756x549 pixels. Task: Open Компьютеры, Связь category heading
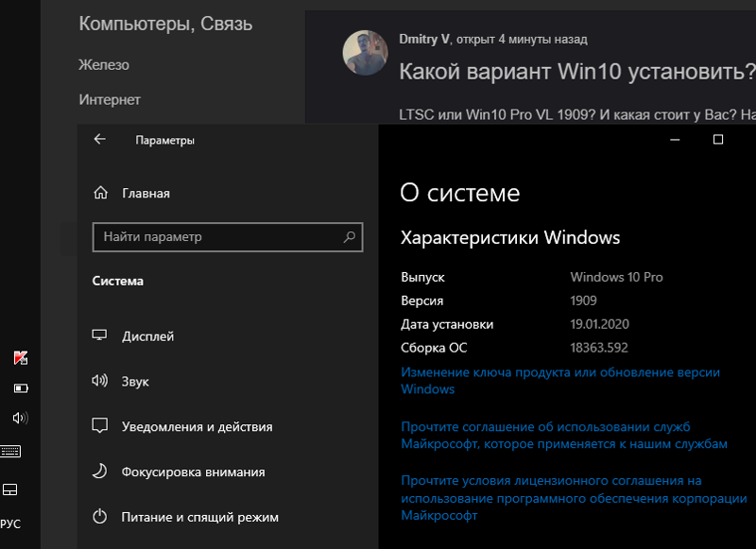click(165, 24)
